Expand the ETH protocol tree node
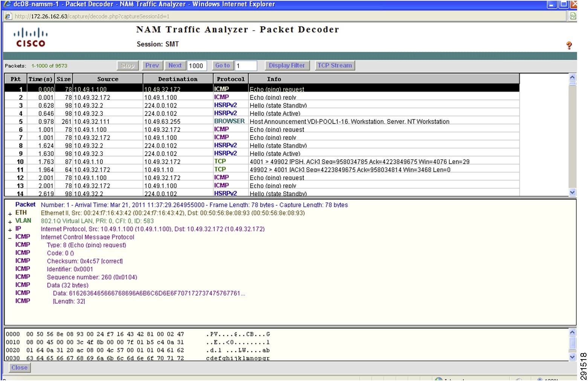 (10, 214)
